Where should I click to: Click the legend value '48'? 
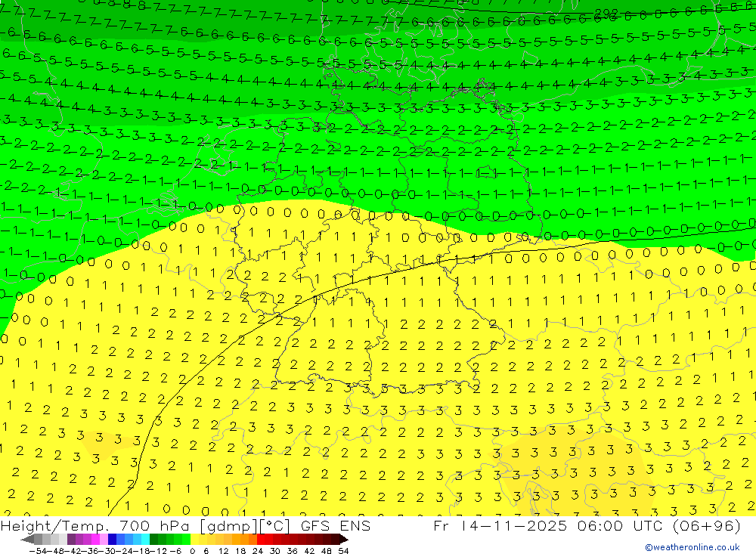327,551
